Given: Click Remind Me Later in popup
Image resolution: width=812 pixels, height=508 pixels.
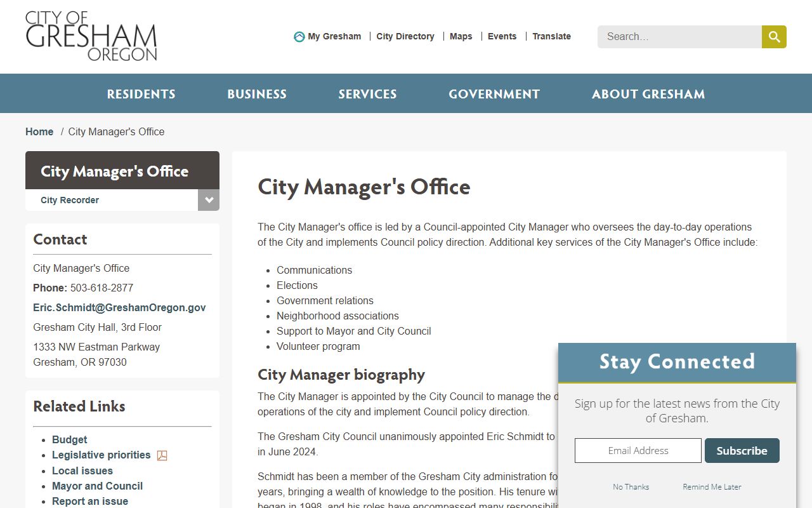Looking at the screenshot, I should click(x=712, y=486).
